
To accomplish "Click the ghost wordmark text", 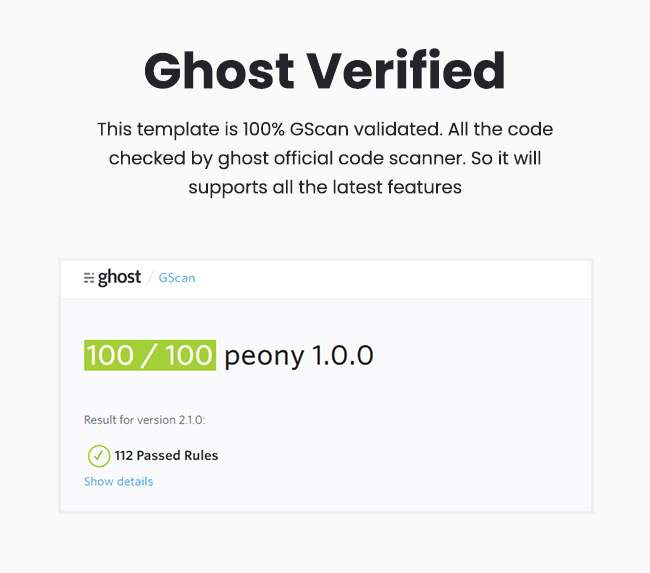I will coord(119,277).
